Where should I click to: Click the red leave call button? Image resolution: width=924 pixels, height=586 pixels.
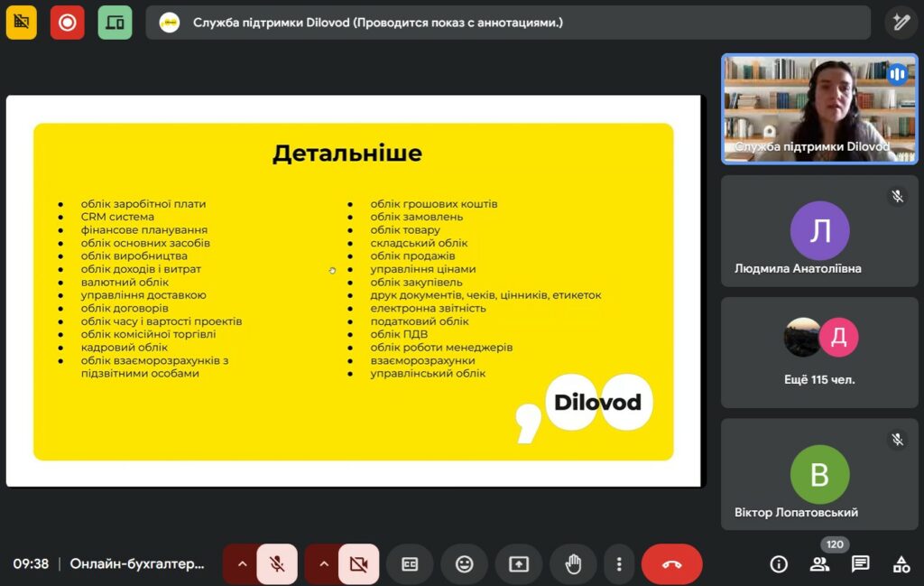coord(671,564)
